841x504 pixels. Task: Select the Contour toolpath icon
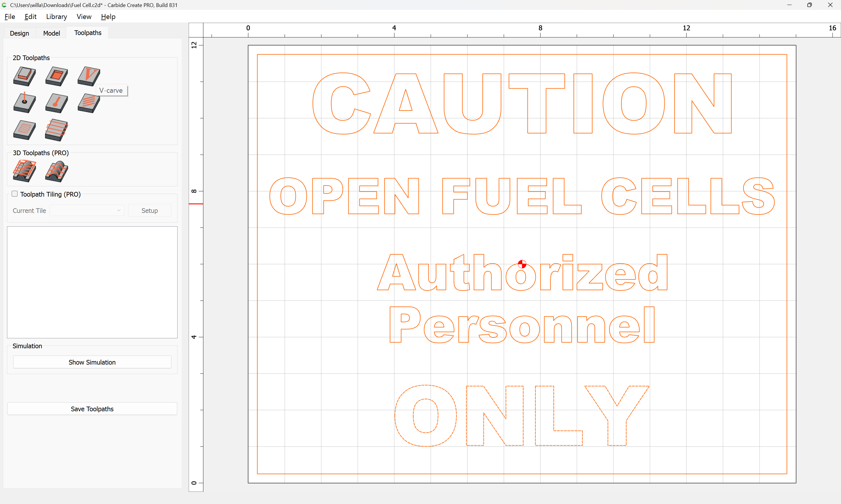point(24,76)
